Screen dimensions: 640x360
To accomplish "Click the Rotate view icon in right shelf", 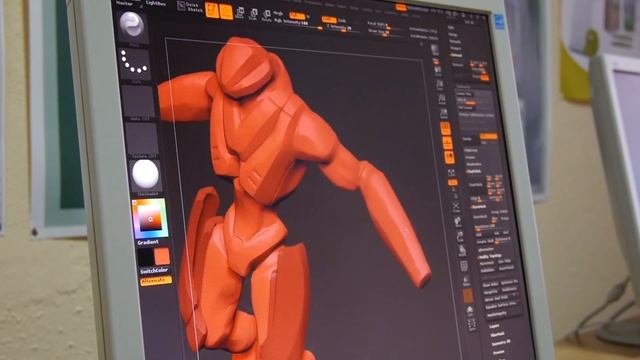I will tap(462, 251).
